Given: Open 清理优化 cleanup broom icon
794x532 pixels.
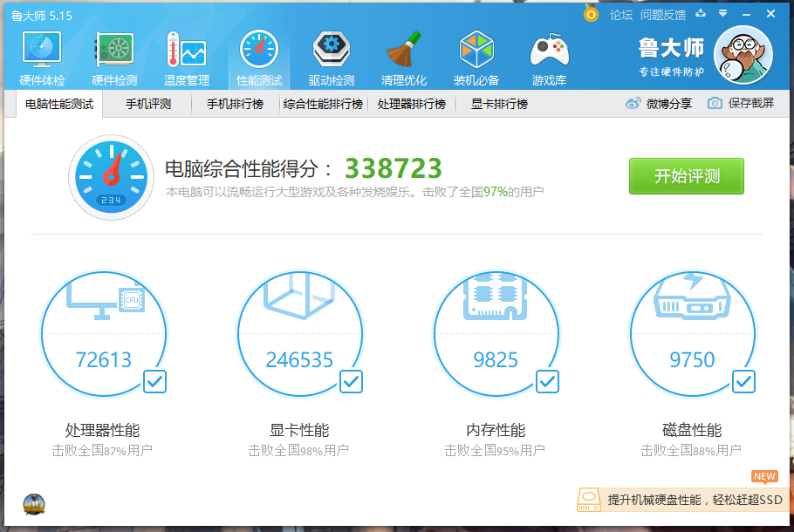Looking at the screenshot, I should click(x=404, y=49).
